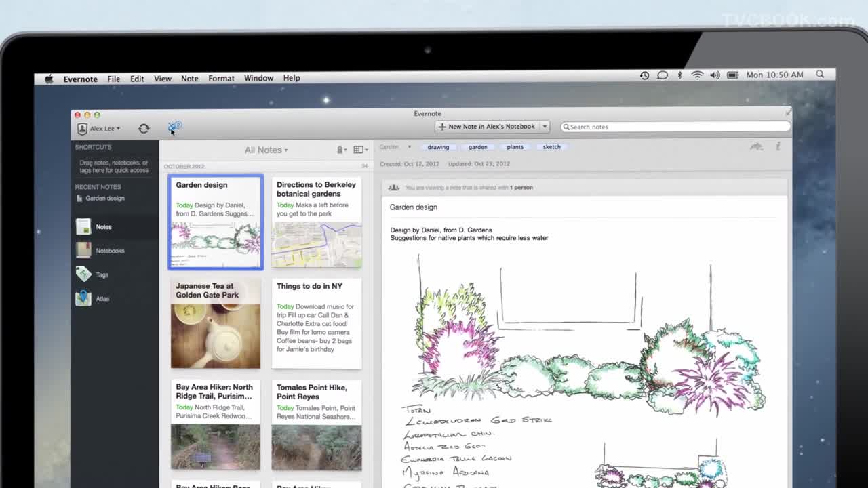Click the Time Machine menu bar icon
This screenshot has width=868, height=488.
point(644,75)
